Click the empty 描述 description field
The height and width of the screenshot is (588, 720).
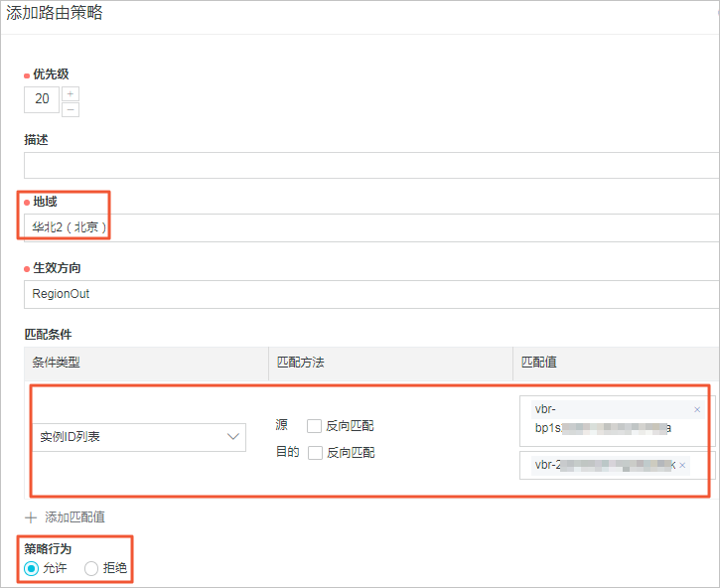point(371,165)
